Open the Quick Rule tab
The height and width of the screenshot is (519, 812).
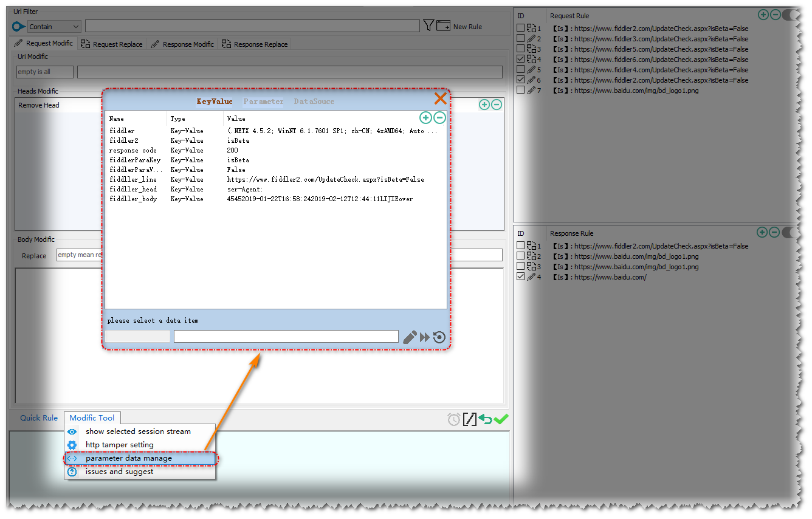coord(39,418)
